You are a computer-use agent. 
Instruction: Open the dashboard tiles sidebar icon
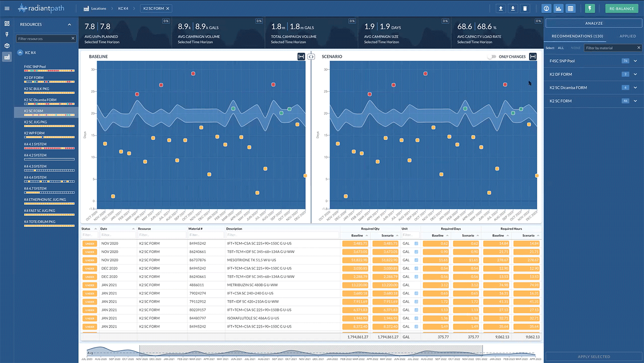pos(7,23)
